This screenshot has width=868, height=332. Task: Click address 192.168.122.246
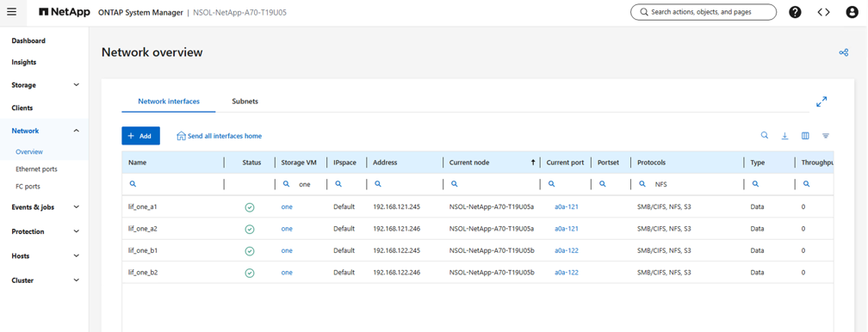[397, 273]
